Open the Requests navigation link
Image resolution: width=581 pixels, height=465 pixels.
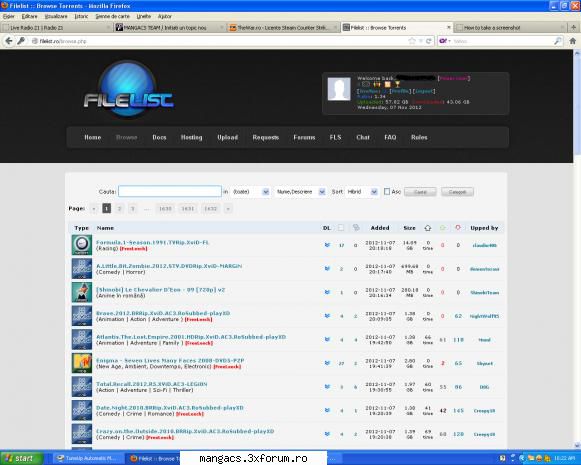[x=266, y=137]
